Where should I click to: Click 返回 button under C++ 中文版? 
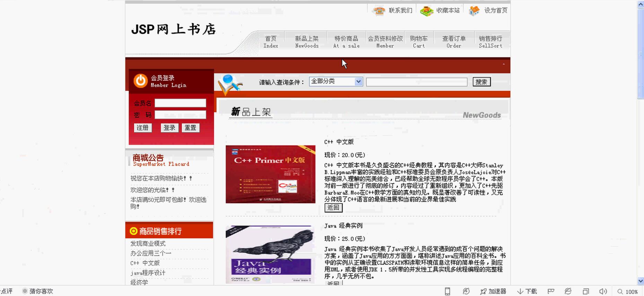coord(333,208)
